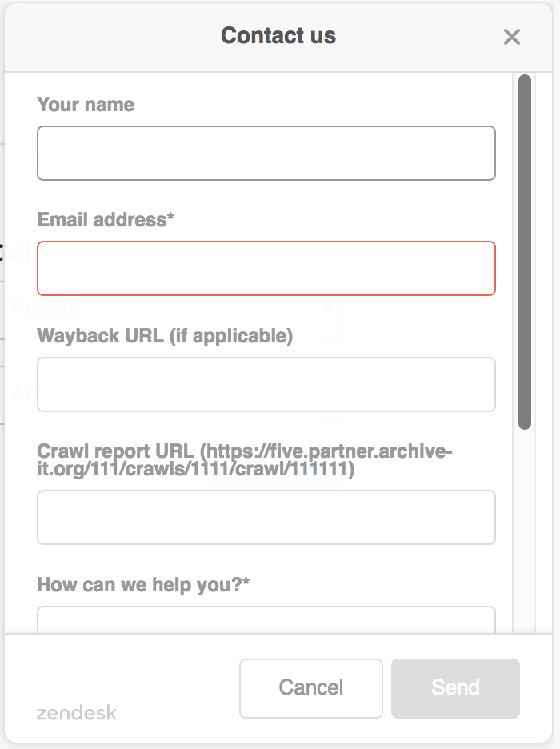Click the "Wayback URL (if applicable)" label
560x749 pixels.
[165, 336]
